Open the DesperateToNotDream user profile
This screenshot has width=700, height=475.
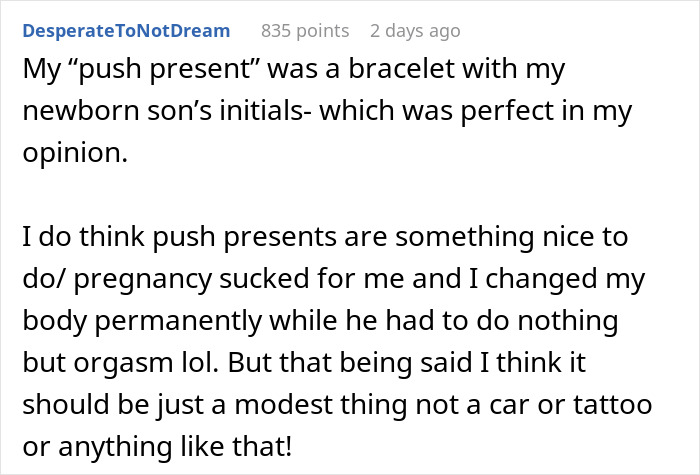click(x=126, y=31)
